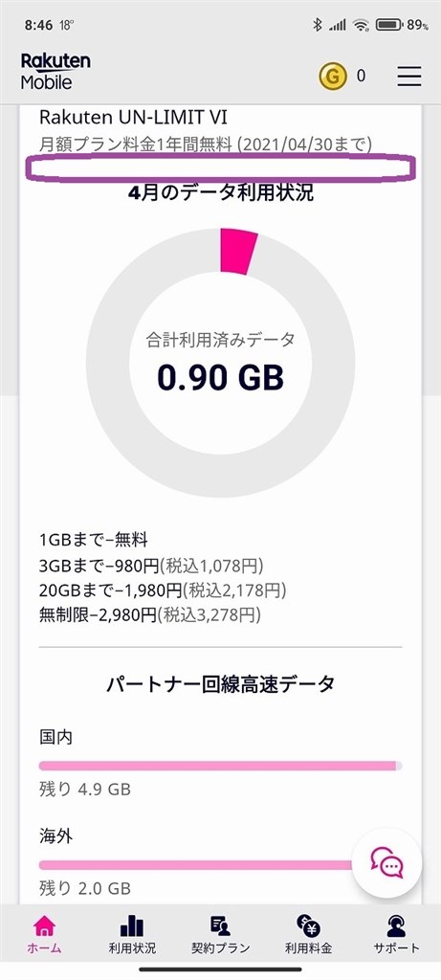Tap the Rakuten Mobile logo

click(55, 71)
